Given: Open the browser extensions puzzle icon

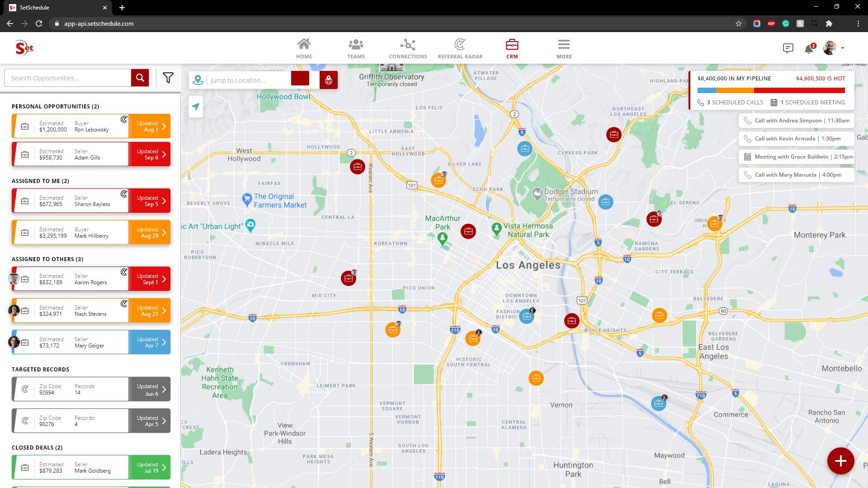Looking at the screenshot, I should point(829,23).
